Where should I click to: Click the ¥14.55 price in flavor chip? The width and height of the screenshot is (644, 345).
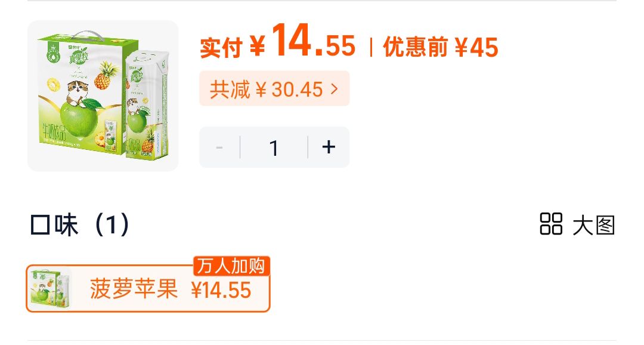[221, 290]
